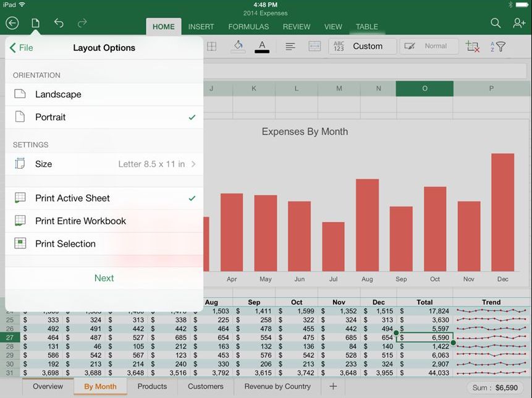Tap the Next button
532x398 pixels.
[x=104, y=278]
